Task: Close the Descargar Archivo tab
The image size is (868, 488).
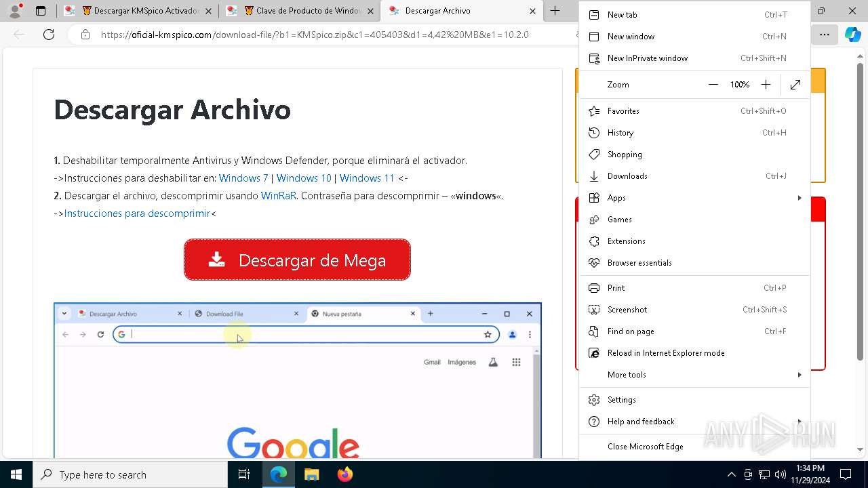Action: 532,11
